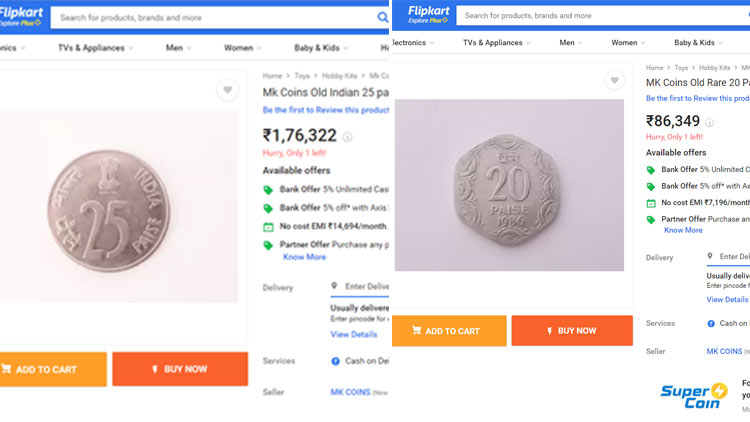Click the wishlist heart on 25 paise coin

[x=227, y=90]
